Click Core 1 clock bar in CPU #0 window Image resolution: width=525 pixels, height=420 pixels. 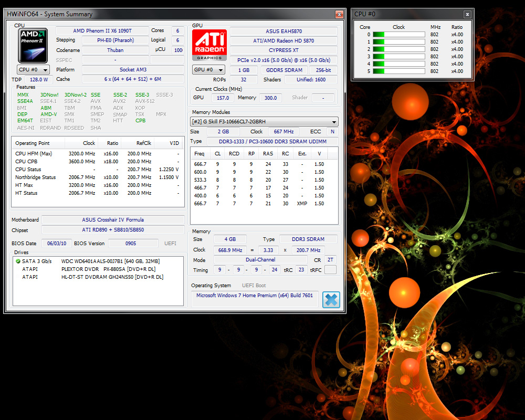(x=399, y=42)
